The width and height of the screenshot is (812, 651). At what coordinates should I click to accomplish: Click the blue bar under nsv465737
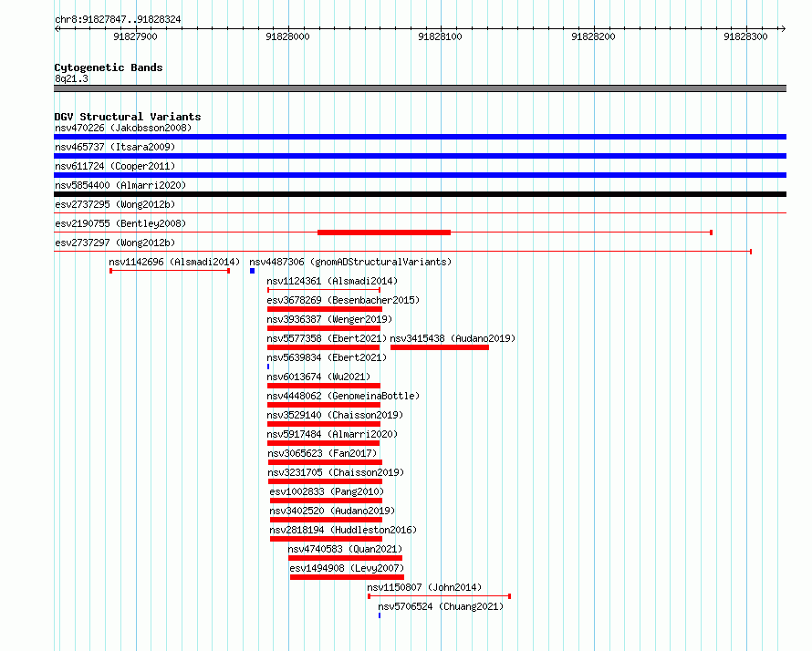coord(420,156)
